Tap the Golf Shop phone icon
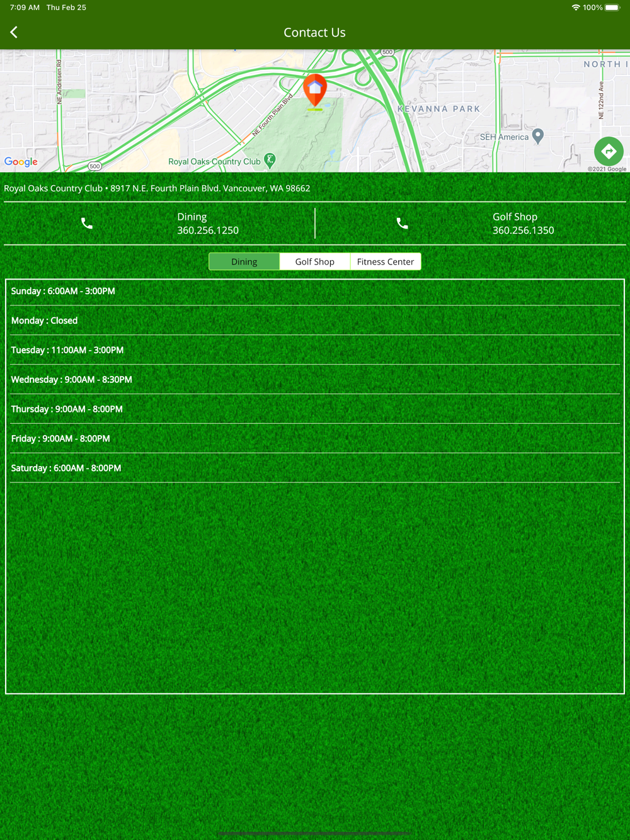The image size is (630, 840). coord(402,224)
